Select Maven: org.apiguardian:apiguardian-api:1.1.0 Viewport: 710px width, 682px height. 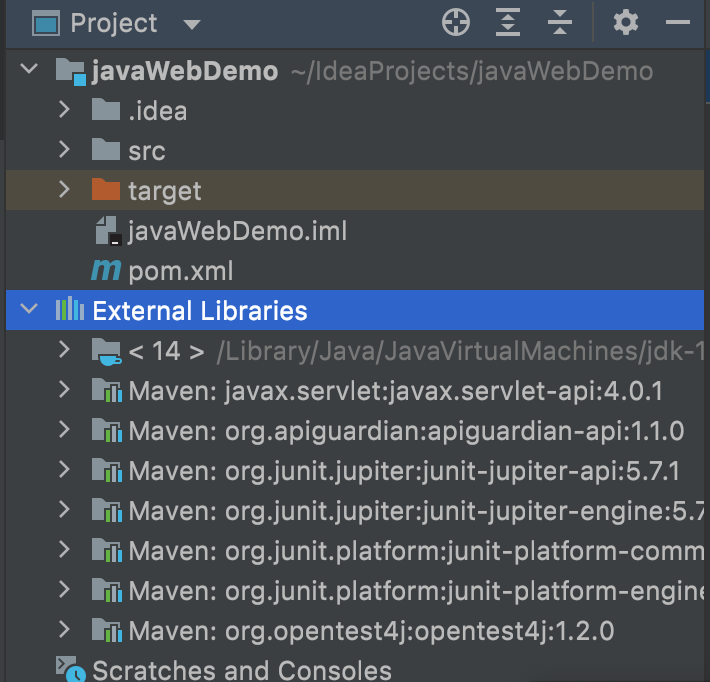pyautogui.click(x=406, y=431)
